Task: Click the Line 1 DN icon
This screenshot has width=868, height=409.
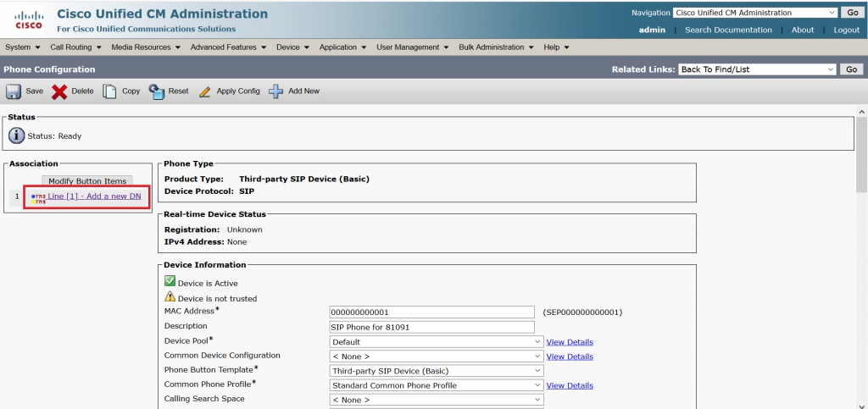Action: pyautogui.click(x=38, y=199)
